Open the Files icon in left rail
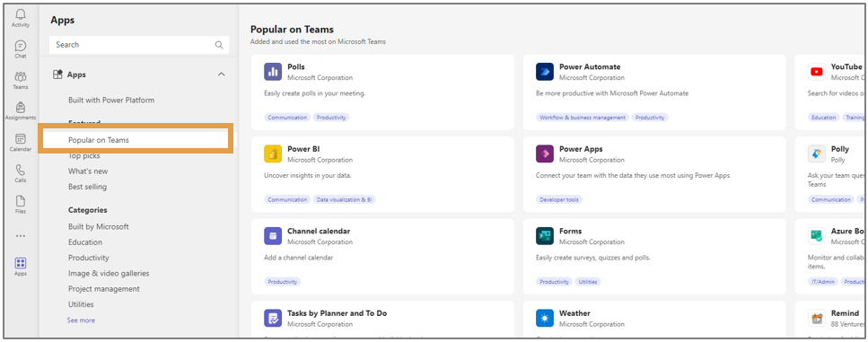This screenshot has height=342, width=868. click(21, 201)
